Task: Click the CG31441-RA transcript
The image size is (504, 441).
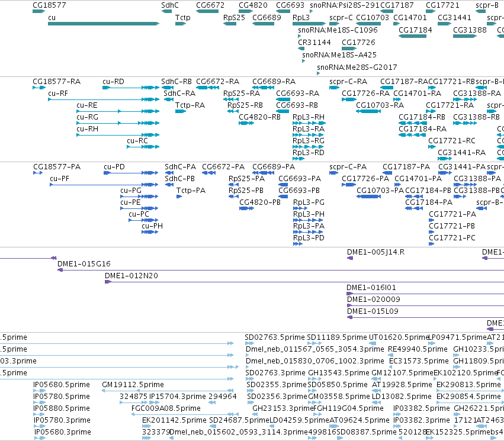Action: point(445,159)
